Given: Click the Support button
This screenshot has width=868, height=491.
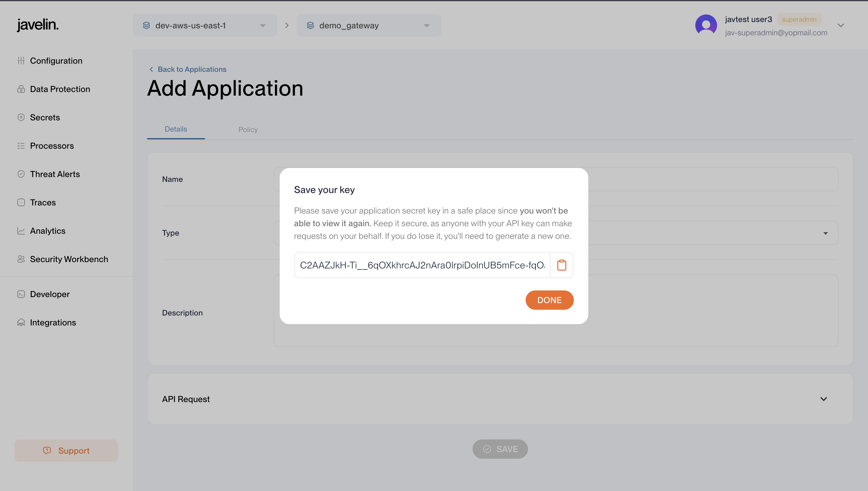Looking at the screenshot, I should point(66,451).
